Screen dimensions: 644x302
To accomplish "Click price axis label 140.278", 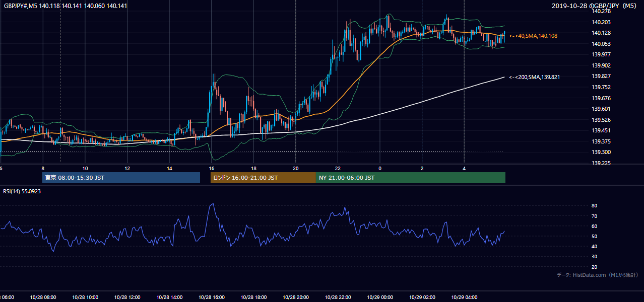I will coord(601,11).
